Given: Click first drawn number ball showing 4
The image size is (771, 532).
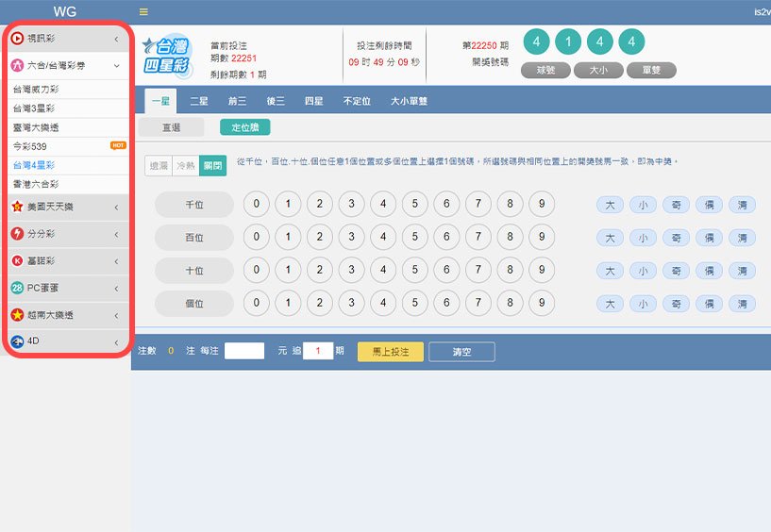Looking at the screenshot, I should click(x=536, y=42).
